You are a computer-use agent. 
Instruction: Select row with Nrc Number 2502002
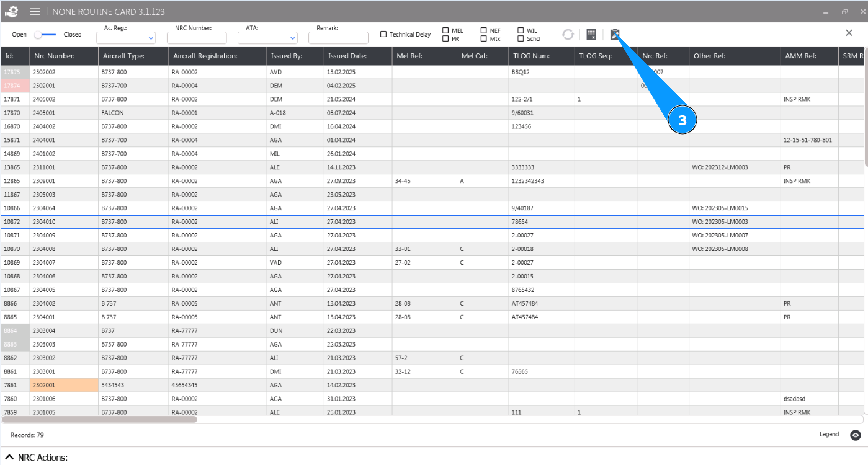point(432,72)
